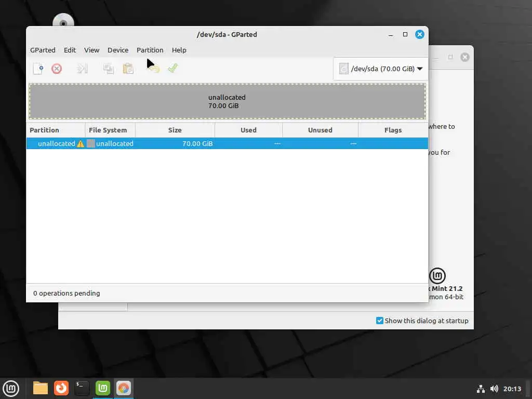Viewport: 532px width, 399px height.
Task: Open the View menu
Action: tap(91, 50)
